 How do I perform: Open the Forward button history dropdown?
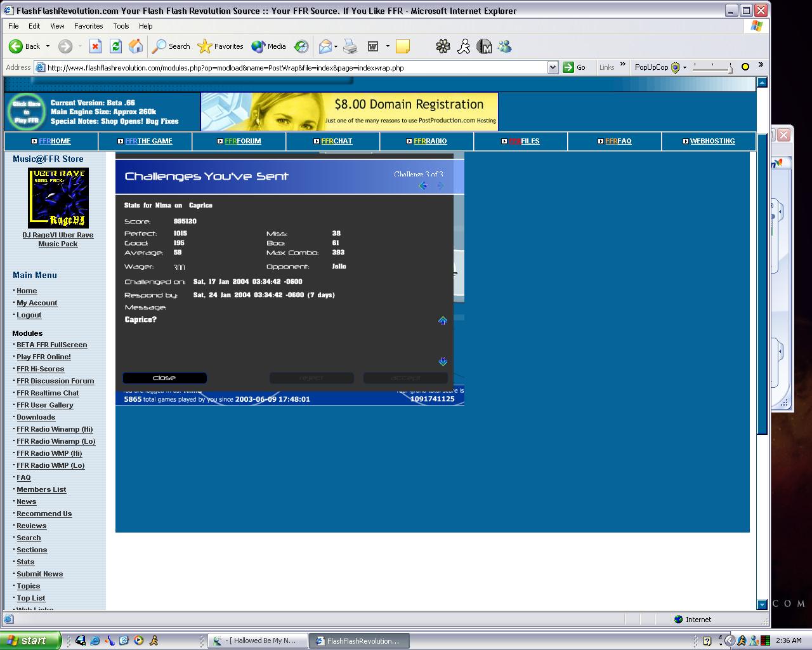(80, 46)
